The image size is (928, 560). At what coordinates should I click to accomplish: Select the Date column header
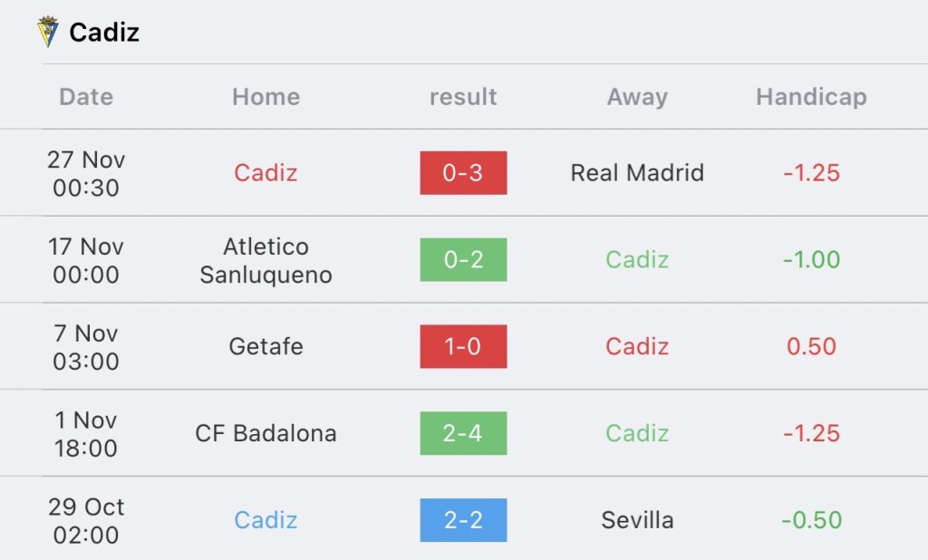coord(86,96)
